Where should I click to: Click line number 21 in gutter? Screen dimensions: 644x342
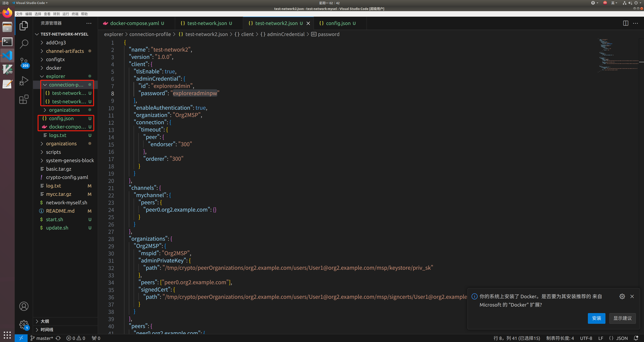pyautogui.click(x=111, y=188)
